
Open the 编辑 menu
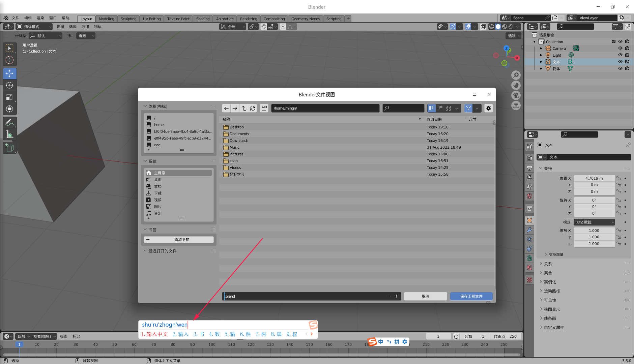pyautogui.click(x=28, y=18)
